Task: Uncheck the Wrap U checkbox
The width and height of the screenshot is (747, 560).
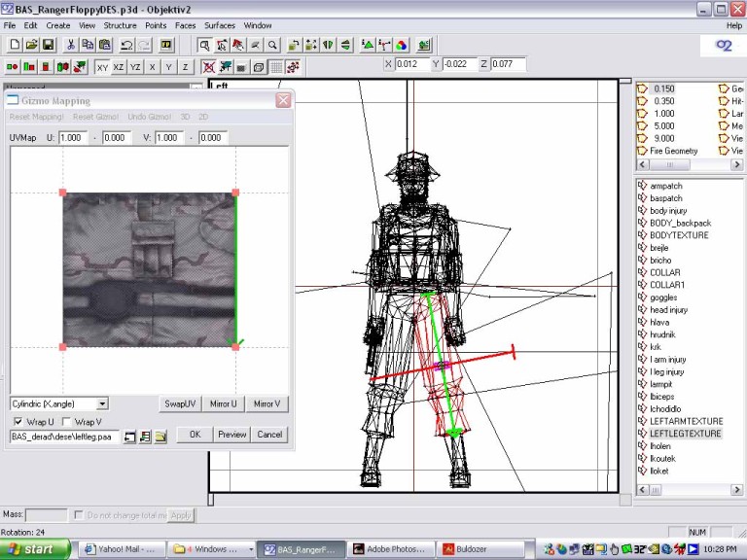Action: click(x=18, y=421)
